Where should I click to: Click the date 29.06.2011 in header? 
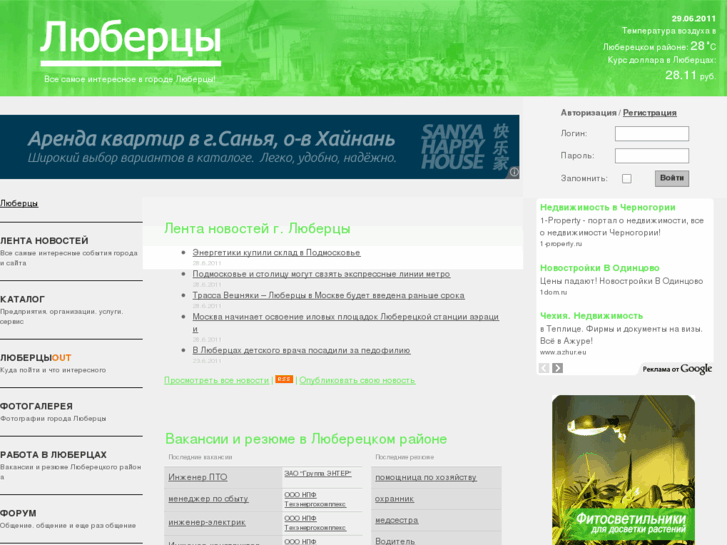[x=694, y=19]
